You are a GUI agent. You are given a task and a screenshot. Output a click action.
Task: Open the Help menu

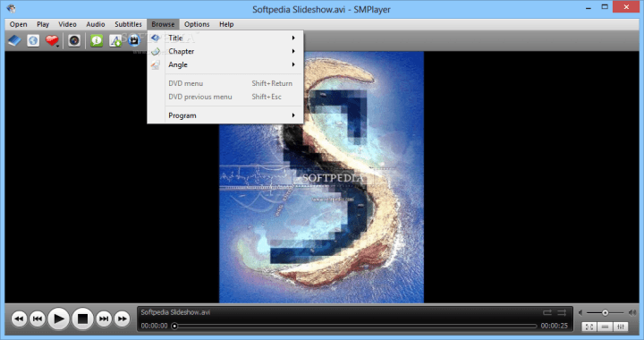226,24
